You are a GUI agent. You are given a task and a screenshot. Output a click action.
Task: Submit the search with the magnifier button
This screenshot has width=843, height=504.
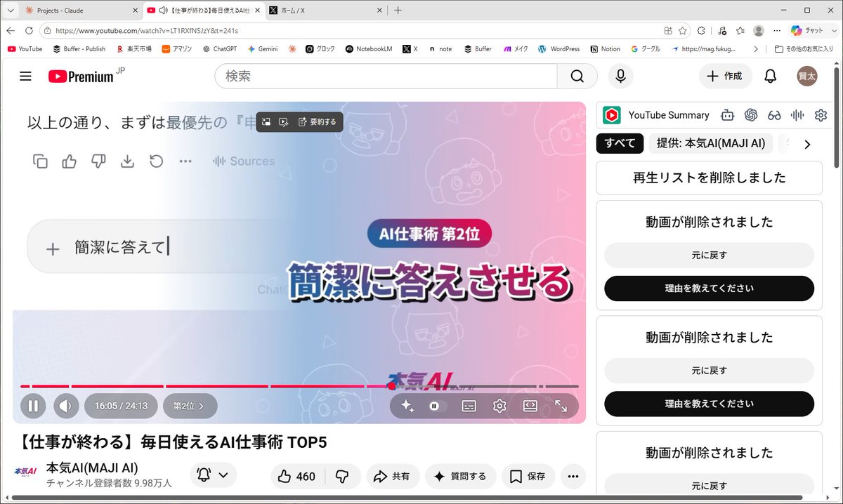point(577,76)
